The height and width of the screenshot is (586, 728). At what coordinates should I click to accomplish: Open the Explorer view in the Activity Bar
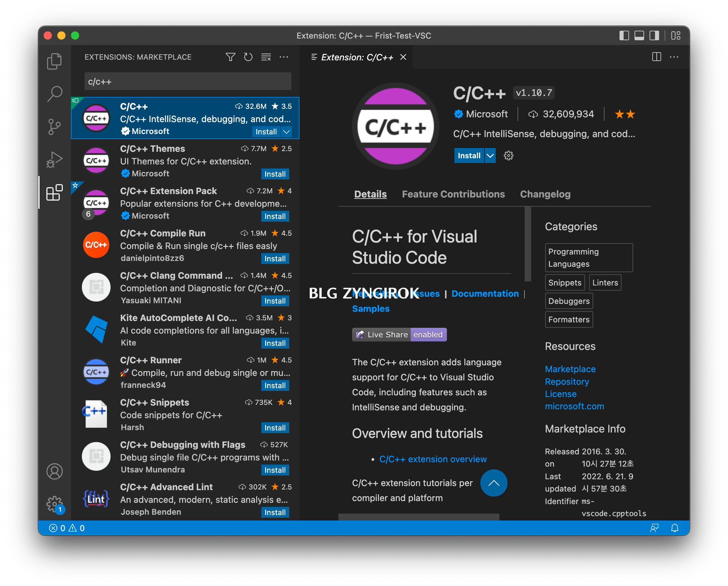coord(54,61)
